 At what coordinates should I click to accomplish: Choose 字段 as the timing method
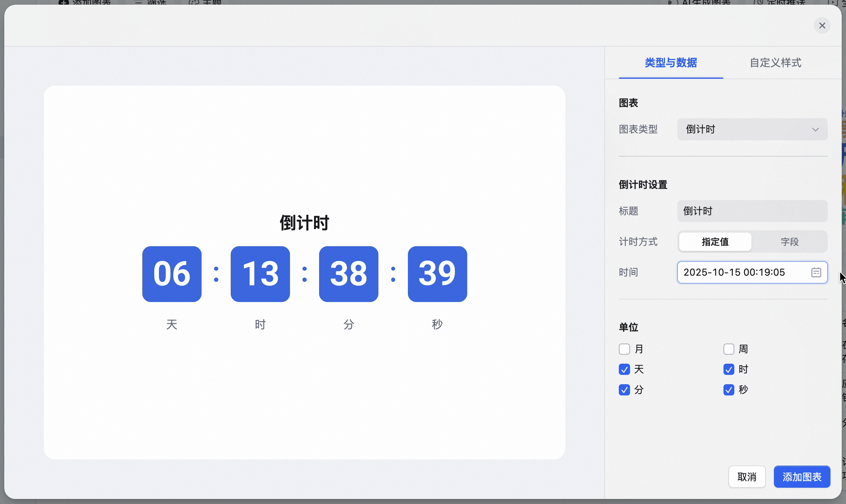(x=789, y=242)
